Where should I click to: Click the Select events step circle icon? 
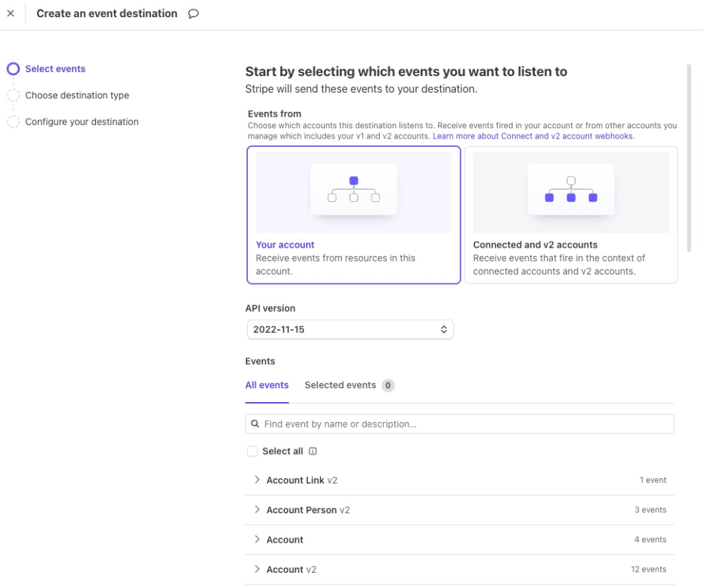pos(13,69)
